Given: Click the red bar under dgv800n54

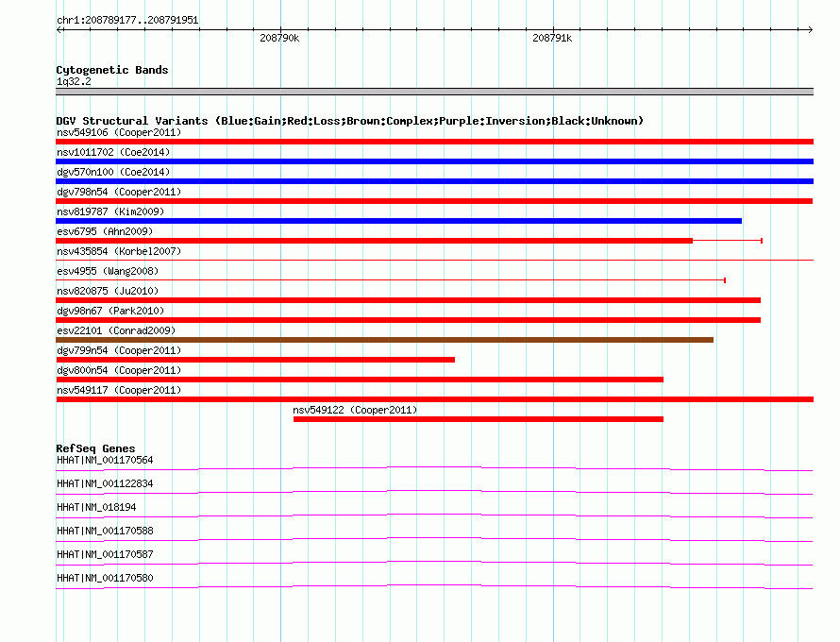Looking at the screenshot, I should point(360,380).
